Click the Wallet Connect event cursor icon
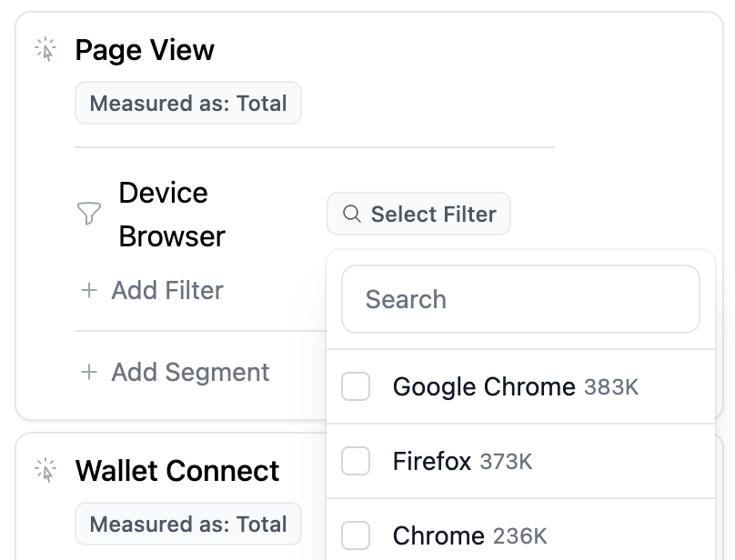 (x=45, y=470)
